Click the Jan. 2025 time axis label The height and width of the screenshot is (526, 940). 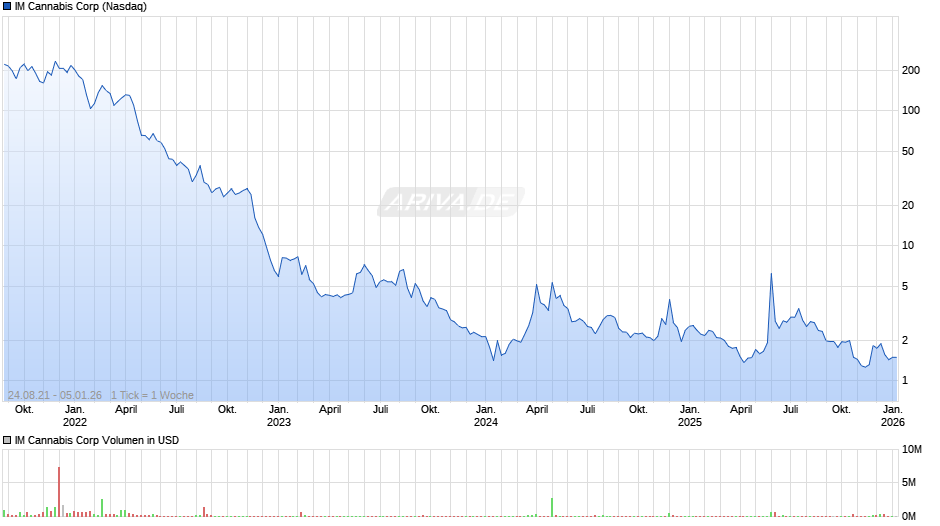(x=689, y=416)
